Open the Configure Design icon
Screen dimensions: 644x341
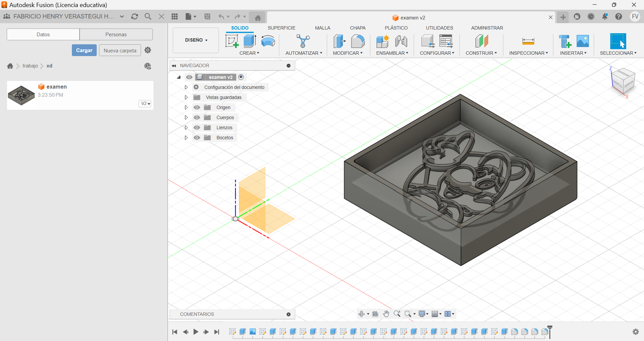pyautogui.click(x=428, y=41)
